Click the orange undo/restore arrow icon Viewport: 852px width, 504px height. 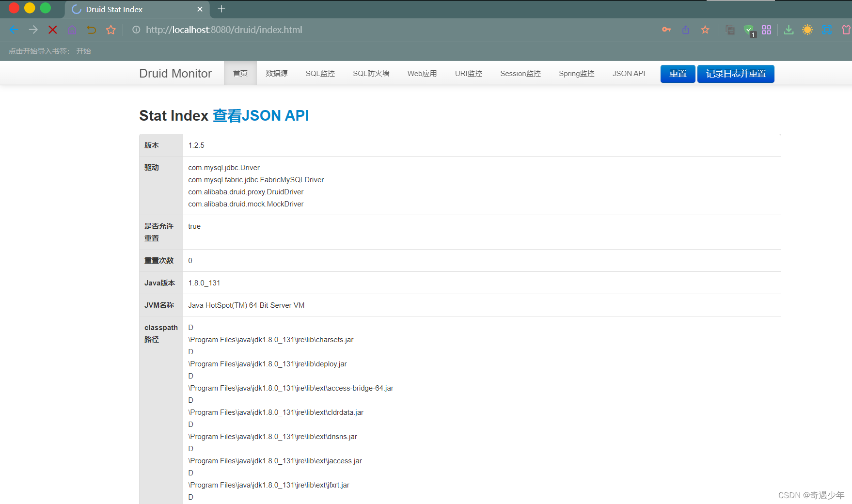tap(92, 30)
